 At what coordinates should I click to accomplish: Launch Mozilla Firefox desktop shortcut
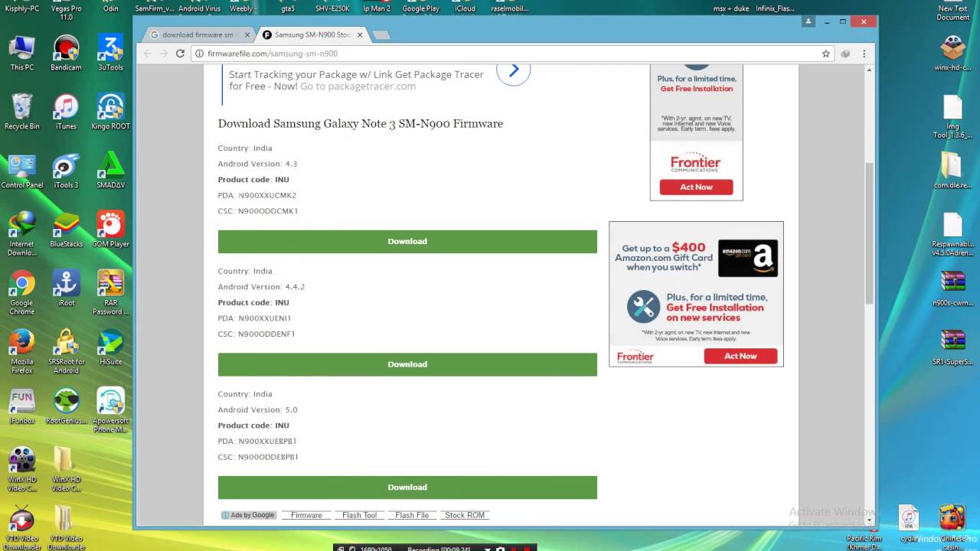pos(21,351)
